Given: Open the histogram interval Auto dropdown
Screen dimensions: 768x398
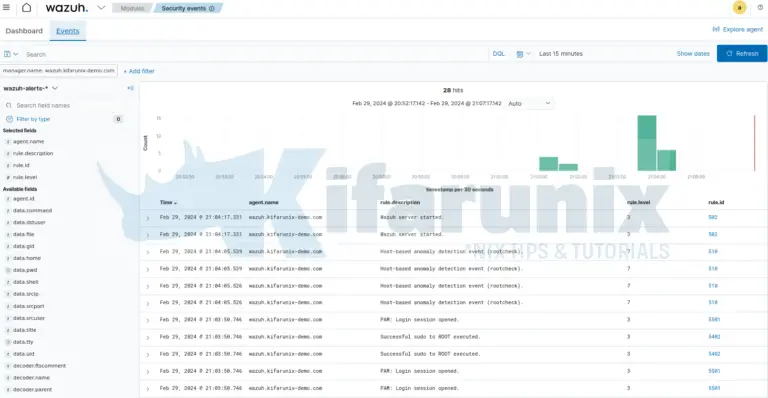Looking at the screenshot, I should (529, 103).
